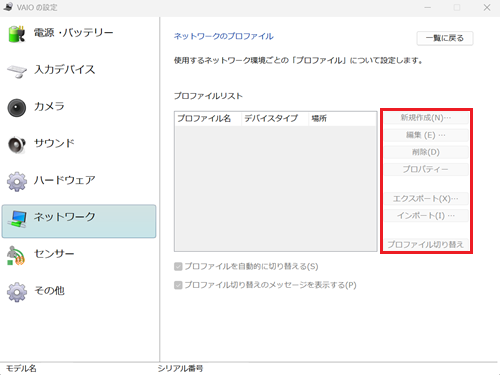This screenshot has width=500, height=375.
Task: Click the 編集(E)… button
Action: [426, 135]
